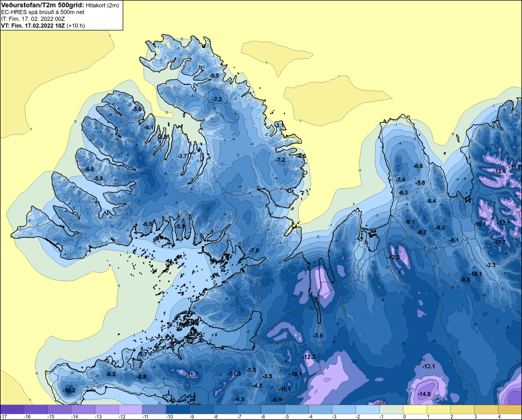
Task: Click the legend swatch between -7 and -6
Action: tap(249, 410)
